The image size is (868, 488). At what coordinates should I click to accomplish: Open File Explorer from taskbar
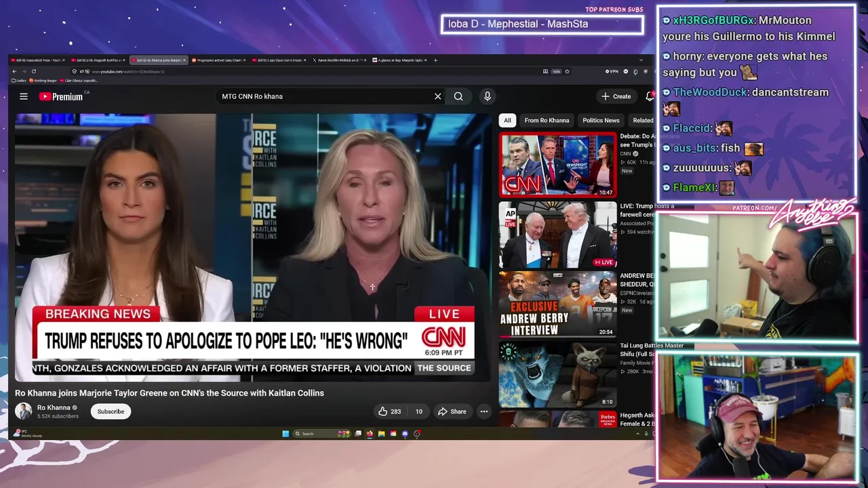coord(381,434)
